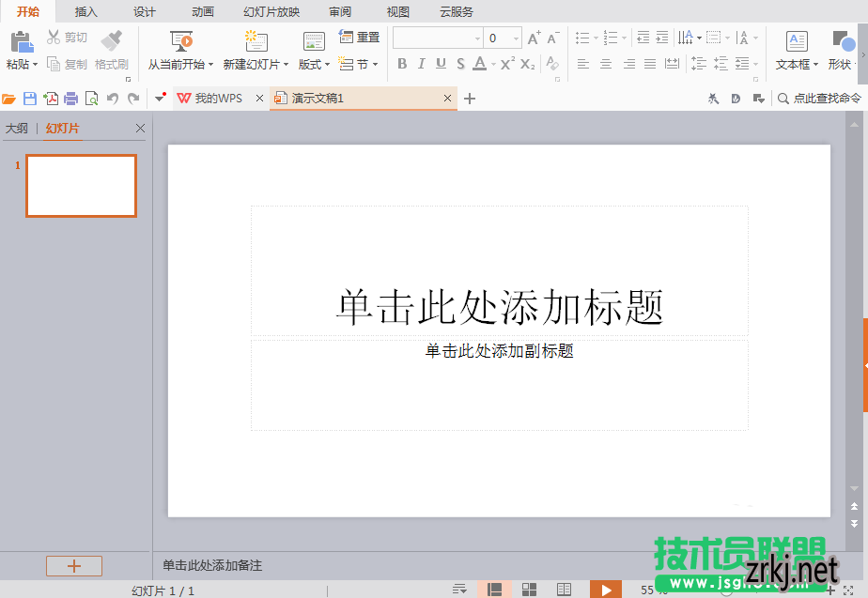Screen dimensions: 868x598
Task: Open the 审阅 ribbon tab
Action: [x=340, y=11]
